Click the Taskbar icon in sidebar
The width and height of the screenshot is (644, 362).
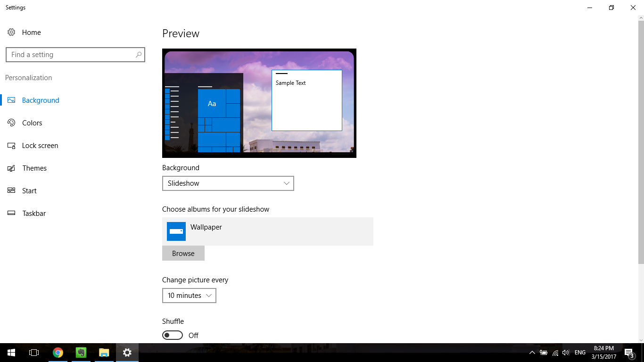pyautogui.click(x=12, y=214)
